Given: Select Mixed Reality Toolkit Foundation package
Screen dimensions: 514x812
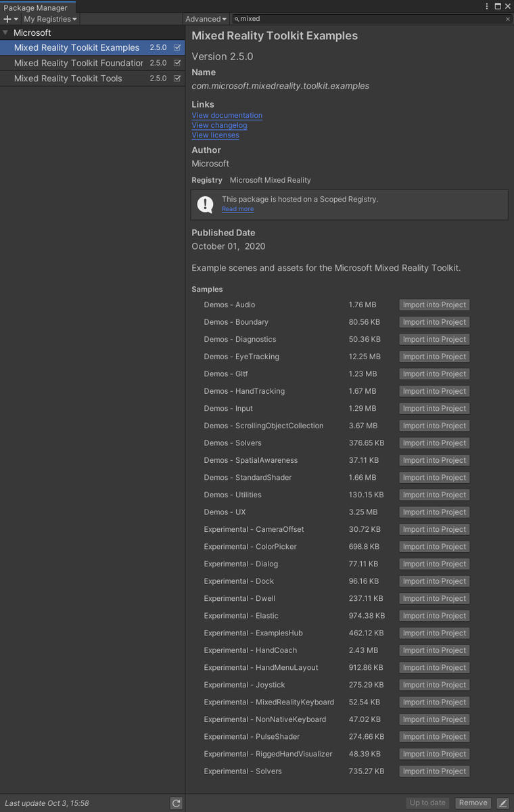Looking at the screenshot, I should click(x=92, y=63).
